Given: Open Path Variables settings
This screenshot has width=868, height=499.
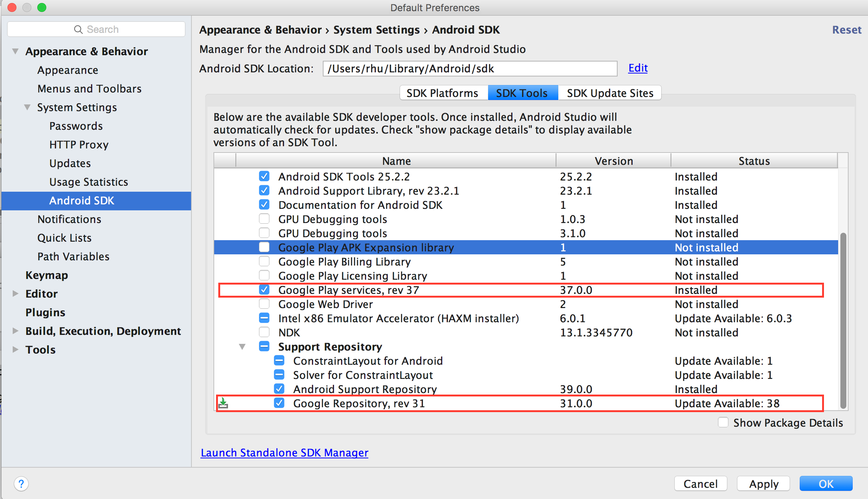Looking at the screenshot, I should pyautogui.click(x=74, y=257).
